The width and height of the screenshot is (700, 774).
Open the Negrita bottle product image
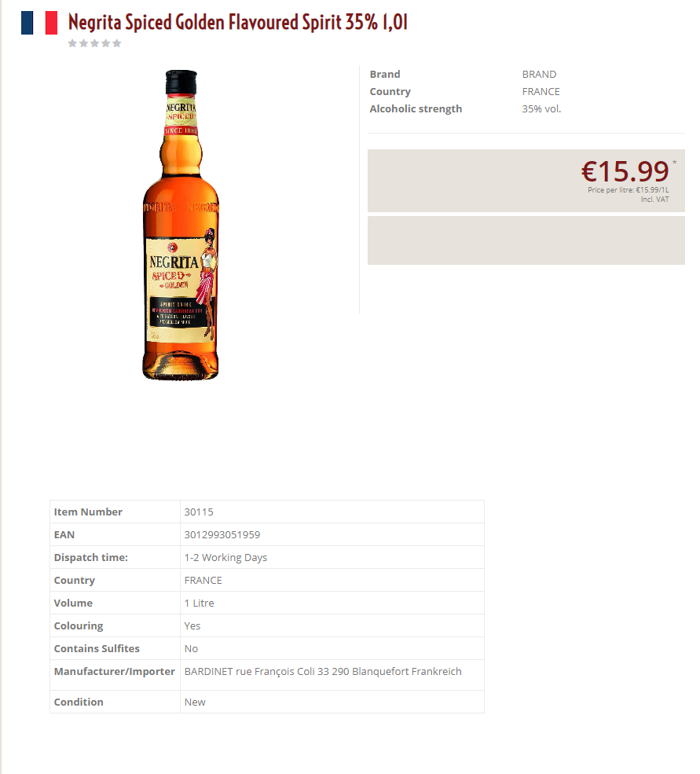click(181, 225)
